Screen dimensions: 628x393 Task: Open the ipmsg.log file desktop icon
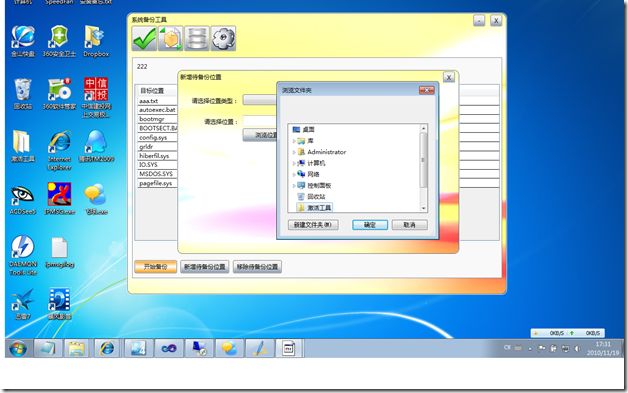point(59,252)
